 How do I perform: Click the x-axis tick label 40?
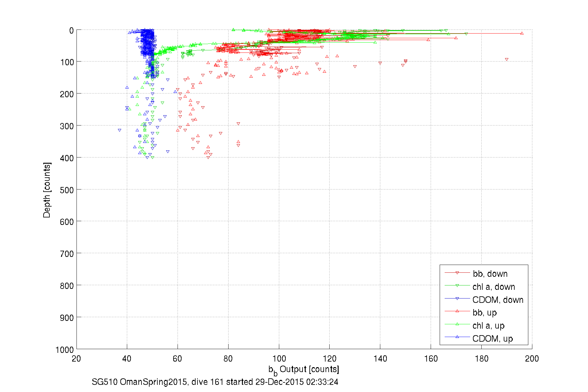click(x=127, y=359)
